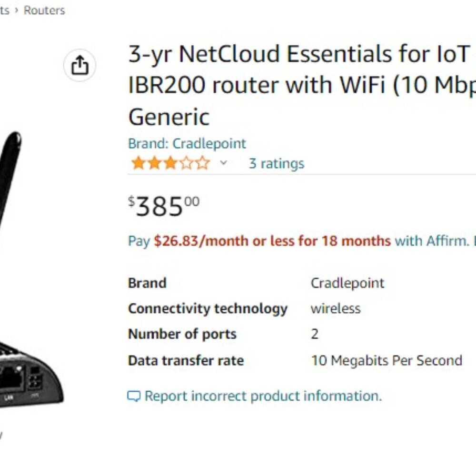The height and width of the screenshot is (476, 476).
Task: Open the Routers category in the breadcrumb
Action: [44, 10]
